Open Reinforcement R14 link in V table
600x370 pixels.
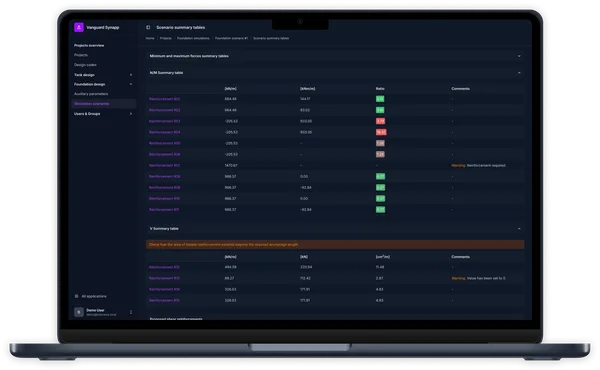(164, 289)
